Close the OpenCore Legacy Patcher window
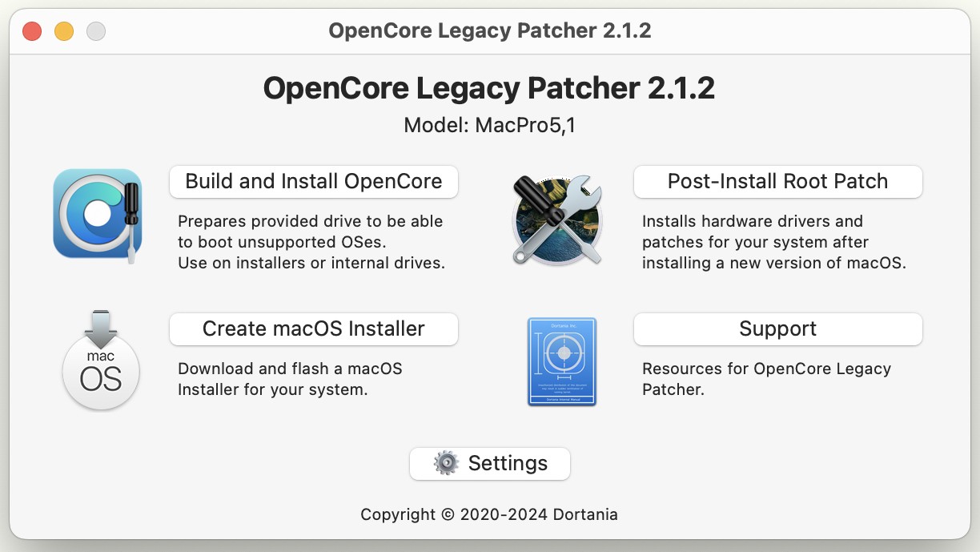The image size is (980, 552). pyautogui.click(x=32, y=31)
